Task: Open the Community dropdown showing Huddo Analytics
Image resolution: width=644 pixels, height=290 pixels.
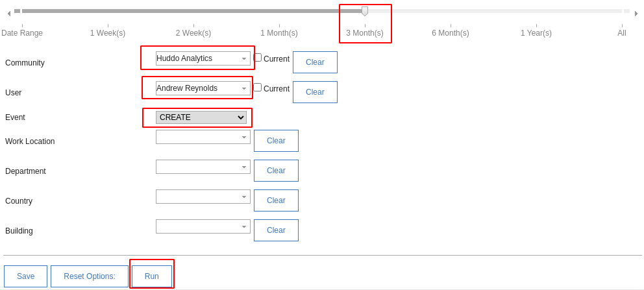Action: pos(203,58)
